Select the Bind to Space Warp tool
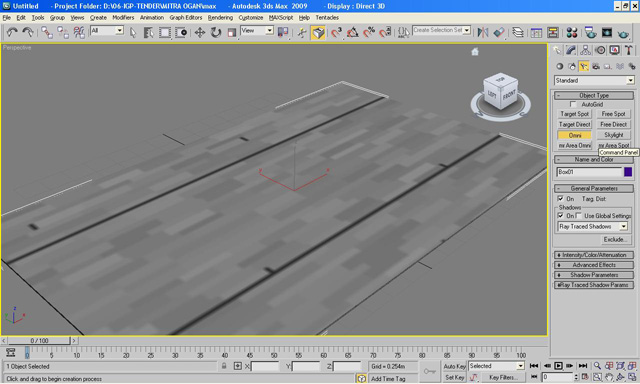The width and height of the screenshot is (640, 384). point(79,32)
